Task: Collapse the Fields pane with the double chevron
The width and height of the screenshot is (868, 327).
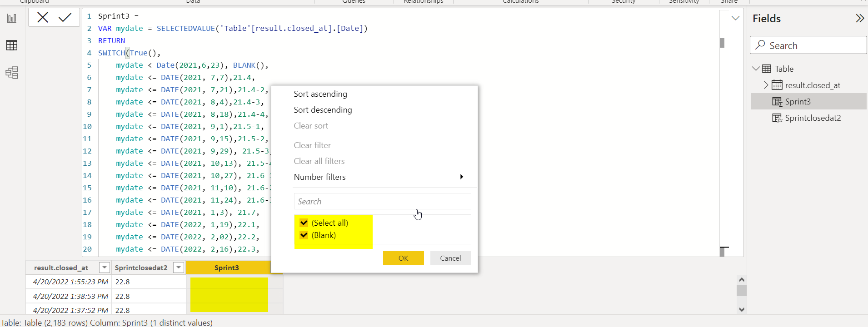Action: tap(859, 18)
